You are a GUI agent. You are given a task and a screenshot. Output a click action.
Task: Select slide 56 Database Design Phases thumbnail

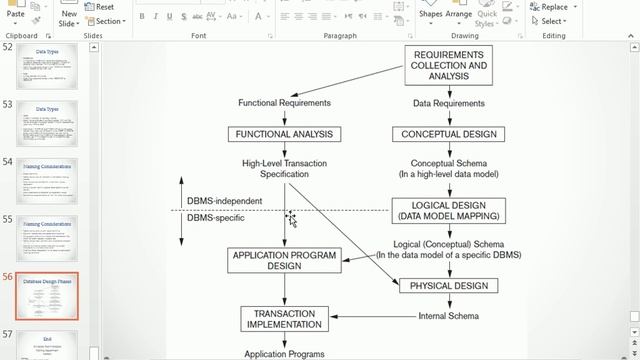click(47, 296)
